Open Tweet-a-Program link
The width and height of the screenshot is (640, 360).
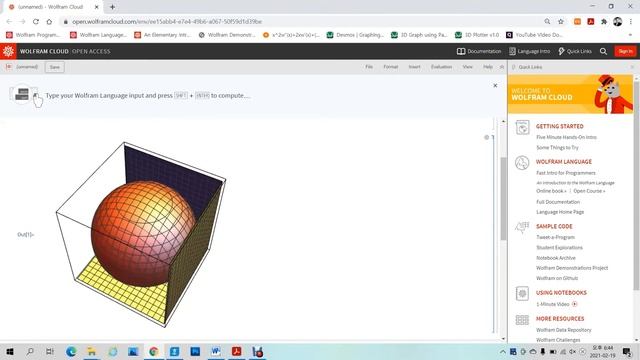point(555,238)
